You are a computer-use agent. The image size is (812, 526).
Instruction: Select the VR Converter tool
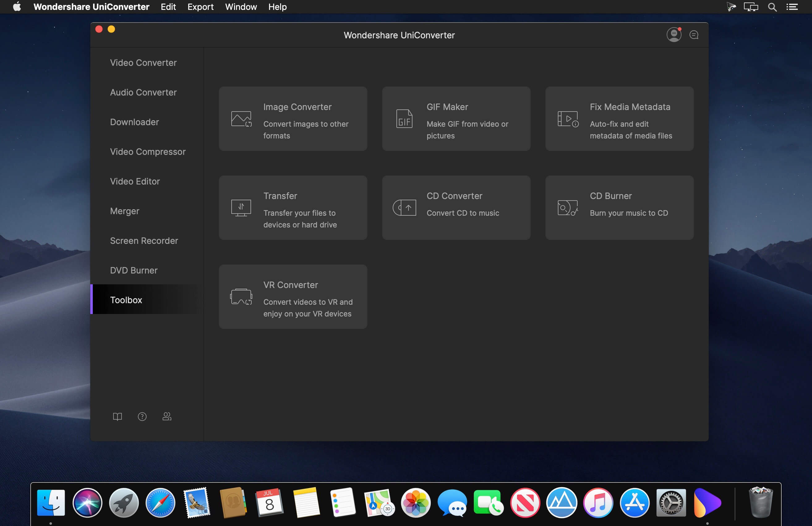[x=293, y=296]
